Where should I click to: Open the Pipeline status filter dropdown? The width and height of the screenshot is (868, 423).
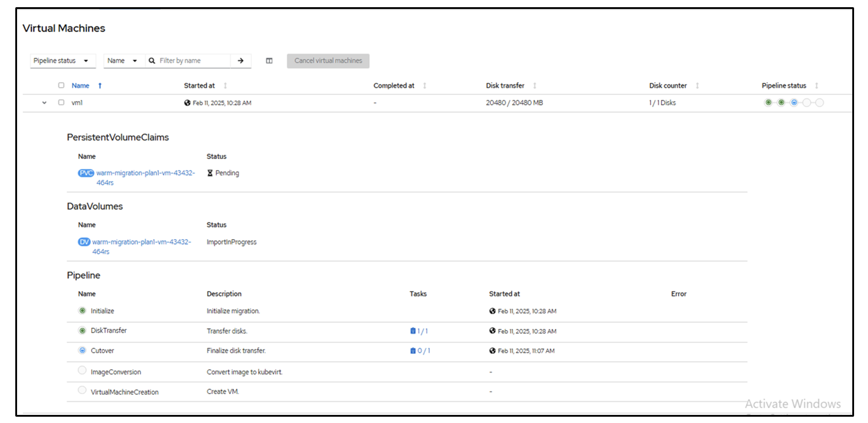[x=63, y=61]
